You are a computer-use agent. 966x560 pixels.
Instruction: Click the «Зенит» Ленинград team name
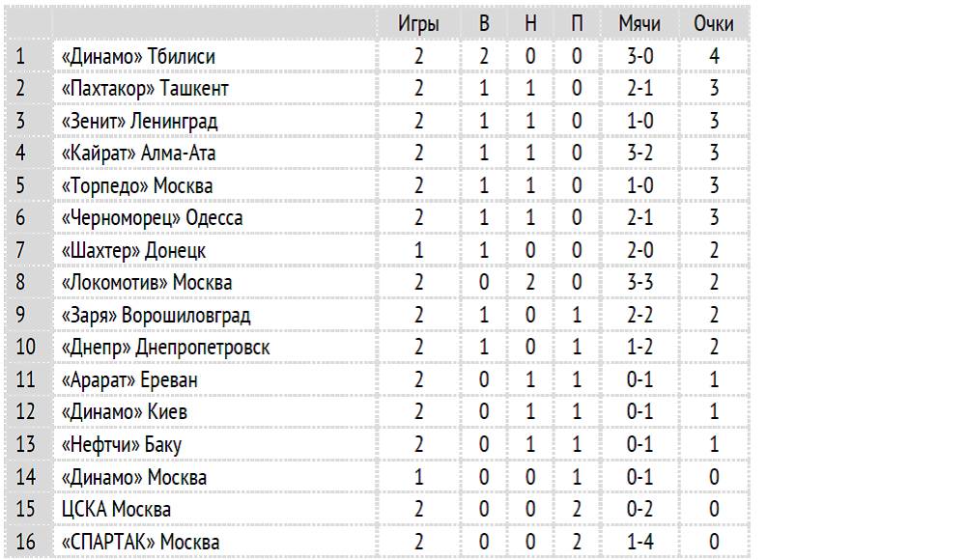pyautogui.click(x=139, y=121)
